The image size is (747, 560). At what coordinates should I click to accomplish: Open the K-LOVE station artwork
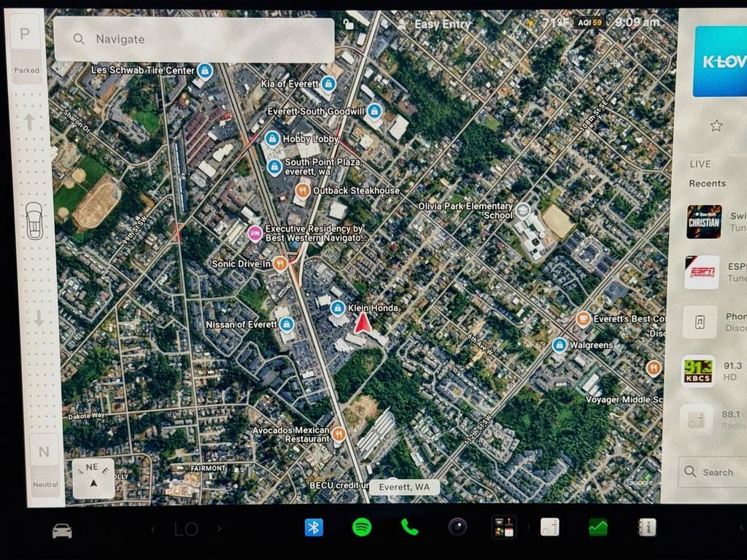pos(720,61)
